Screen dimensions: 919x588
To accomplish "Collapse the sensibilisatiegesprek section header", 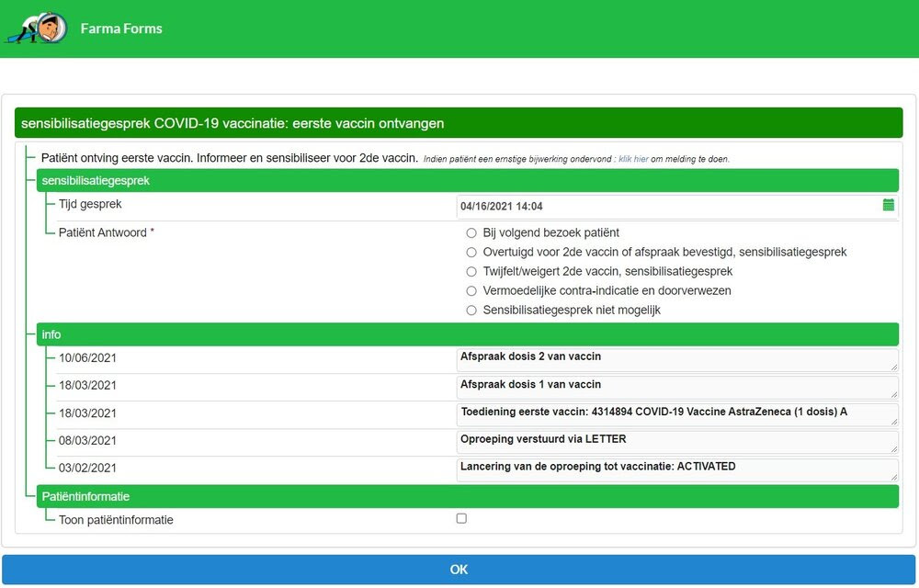I will click(467, 180).
